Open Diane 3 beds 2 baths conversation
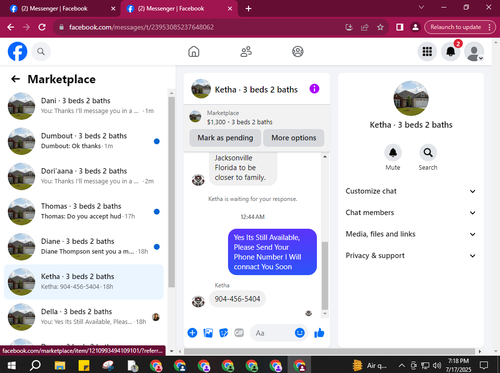Screen dimensions: 500x373 coord(84,247)
